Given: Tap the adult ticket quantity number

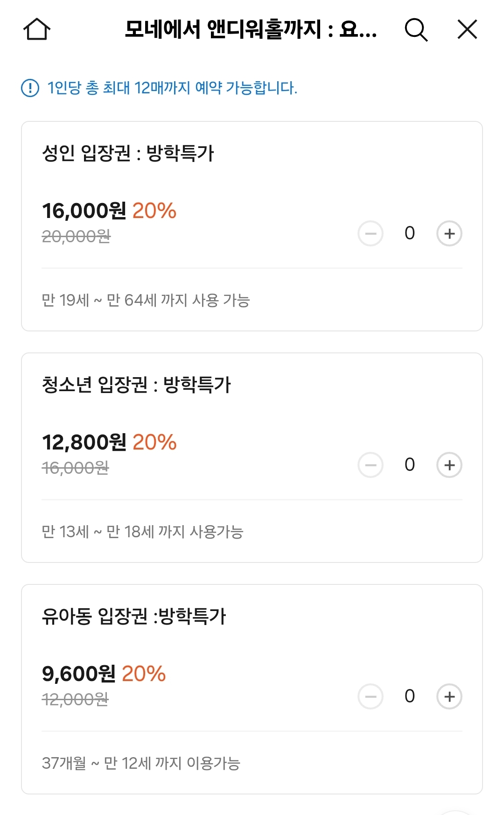Looking at the screenshot, I should tap(410, 233).
